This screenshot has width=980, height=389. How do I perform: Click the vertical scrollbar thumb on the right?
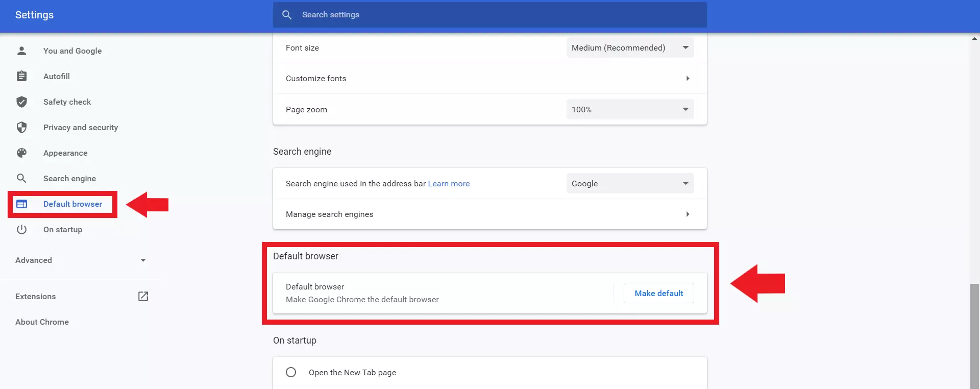[x=975, y=336]
